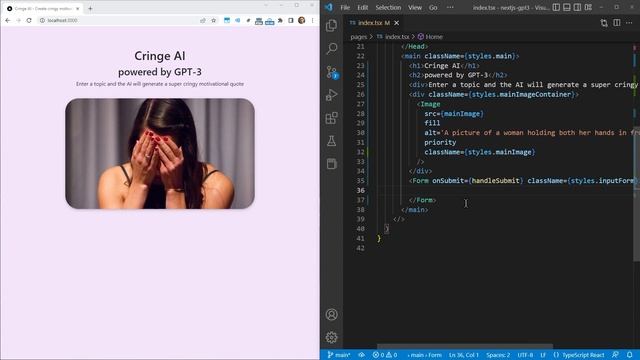View site information icon beside localhost

click(42, 20)
